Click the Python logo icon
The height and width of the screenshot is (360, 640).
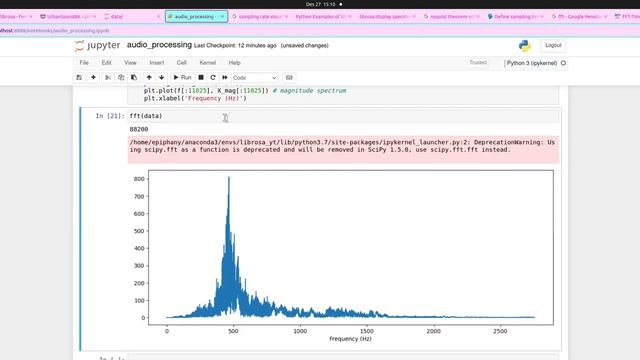click(x=524, y=46)
